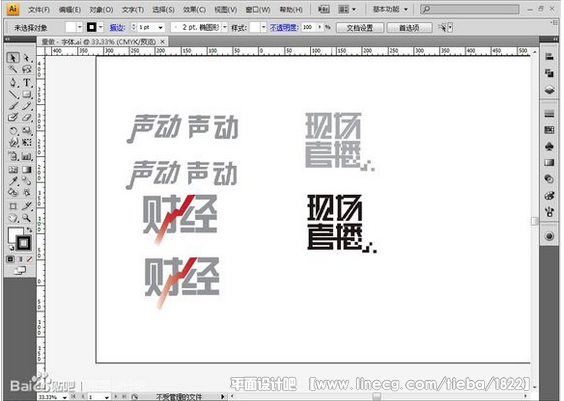
Task: Select the Warp tool
Action: (13, 142)
